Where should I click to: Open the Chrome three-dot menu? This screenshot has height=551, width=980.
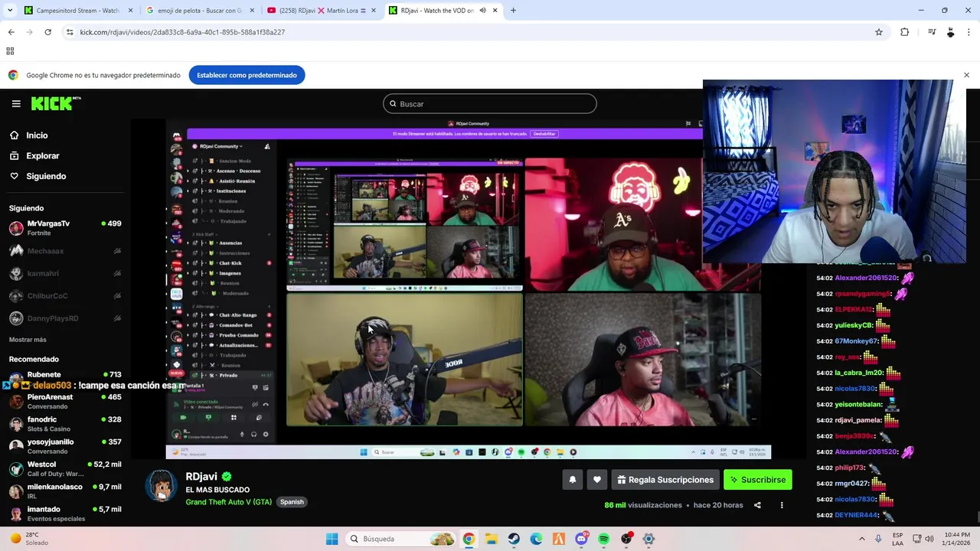(x=969, y=32)
